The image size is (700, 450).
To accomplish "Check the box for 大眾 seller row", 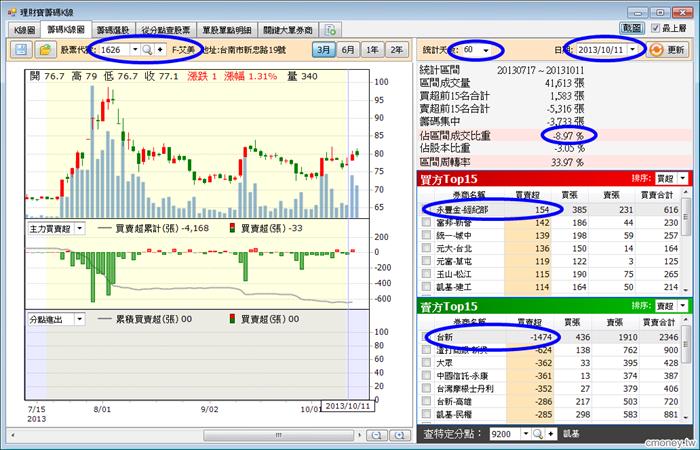I will point(426,362).
